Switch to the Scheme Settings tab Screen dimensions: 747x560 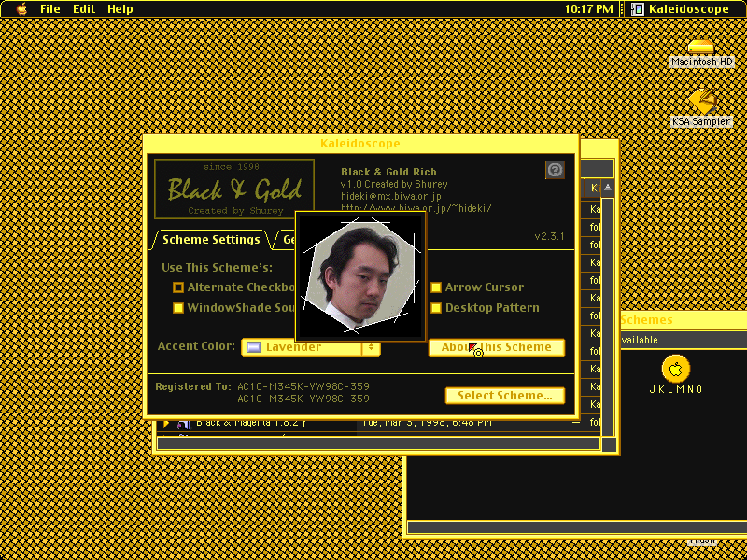point(211,240)
